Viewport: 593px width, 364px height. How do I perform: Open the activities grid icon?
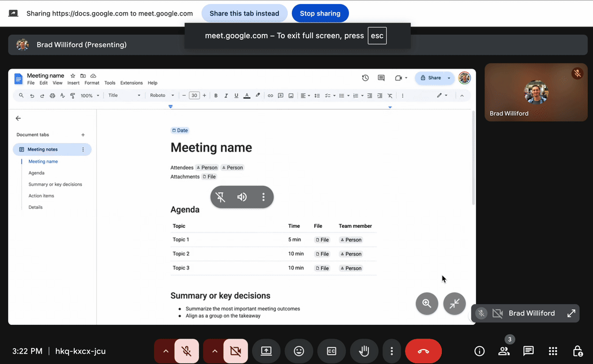(553, 351)
